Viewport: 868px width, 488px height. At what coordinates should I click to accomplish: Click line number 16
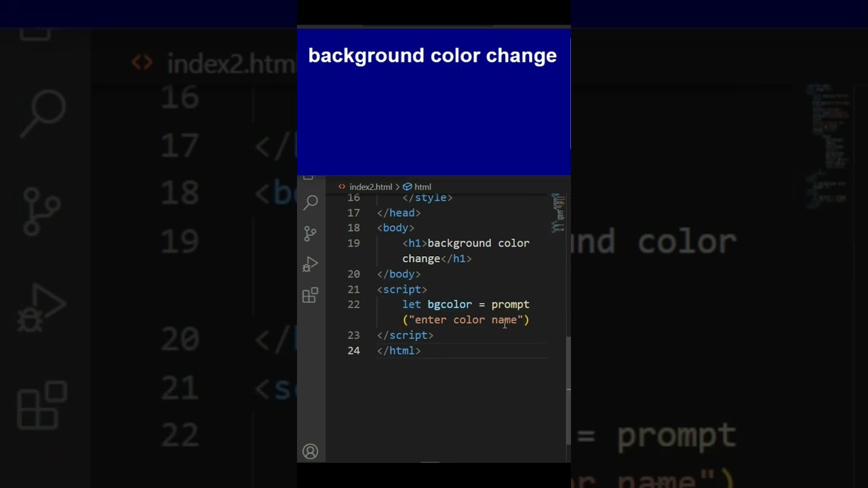(x=353, y=197)
